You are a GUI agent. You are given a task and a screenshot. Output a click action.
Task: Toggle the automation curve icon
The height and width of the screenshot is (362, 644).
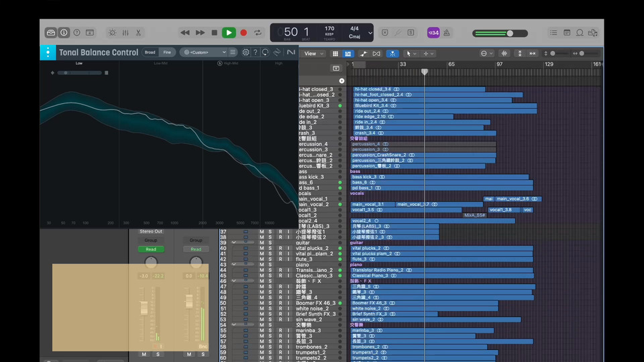click(364, 54)
